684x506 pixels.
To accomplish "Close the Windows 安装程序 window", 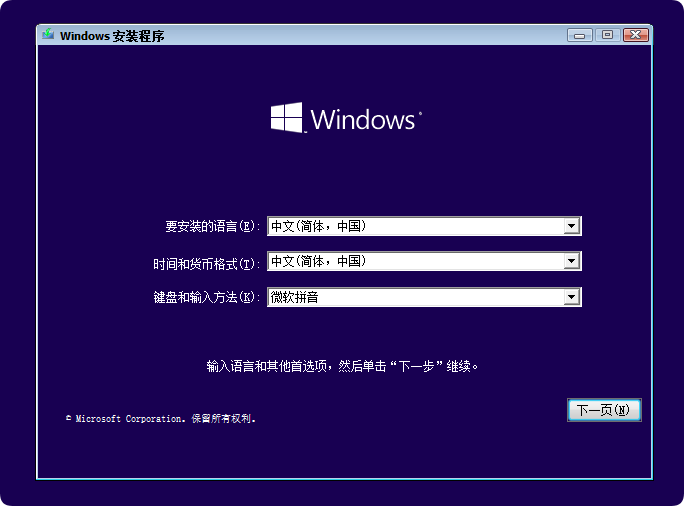I will (635, 35).
